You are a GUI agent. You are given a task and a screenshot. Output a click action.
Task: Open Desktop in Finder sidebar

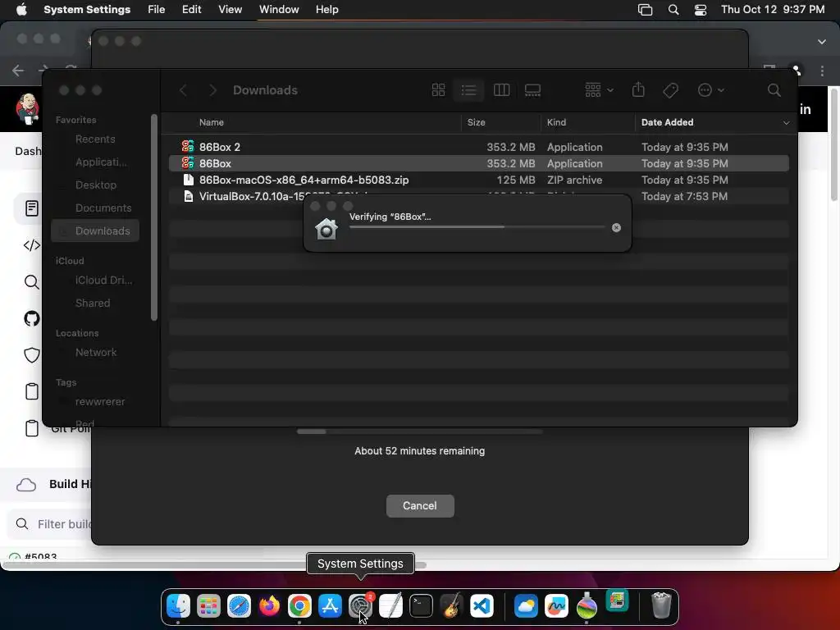pos(95,185)
